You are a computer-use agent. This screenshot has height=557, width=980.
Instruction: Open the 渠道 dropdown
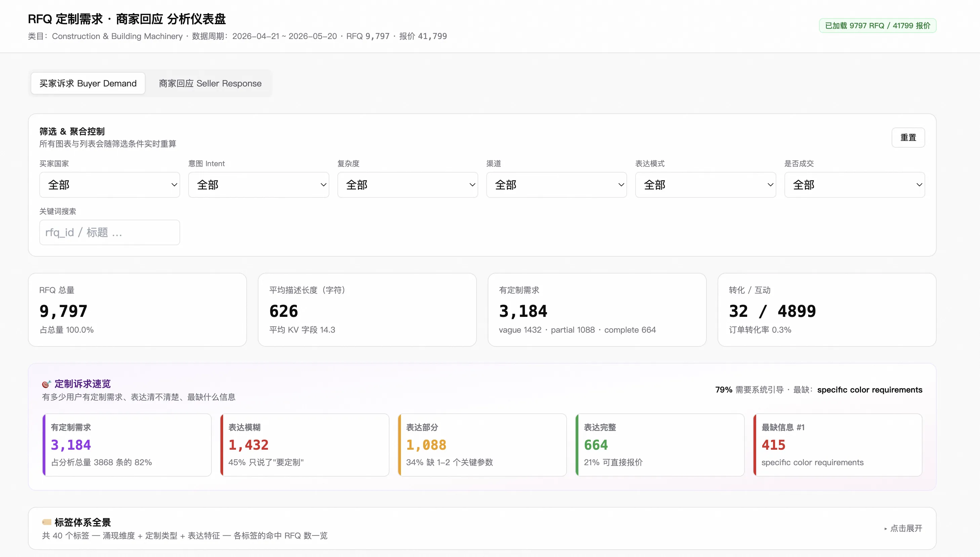click(x=557, y=185)
